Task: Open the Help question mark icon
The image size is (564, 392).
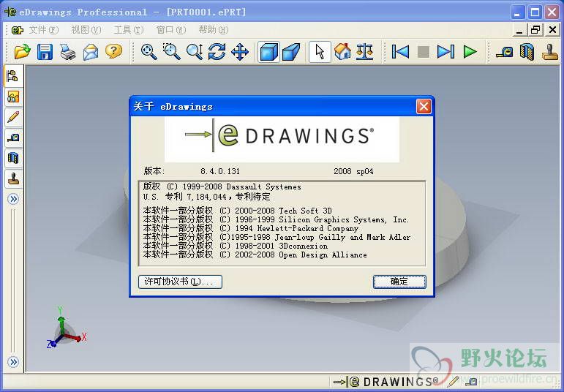Action: pos(113,52)
